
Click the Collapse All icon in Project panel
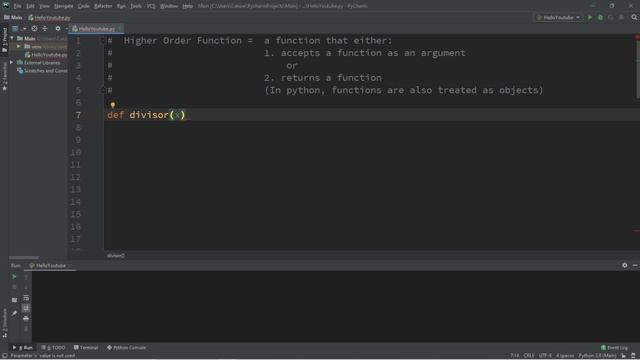coord(45,29)
